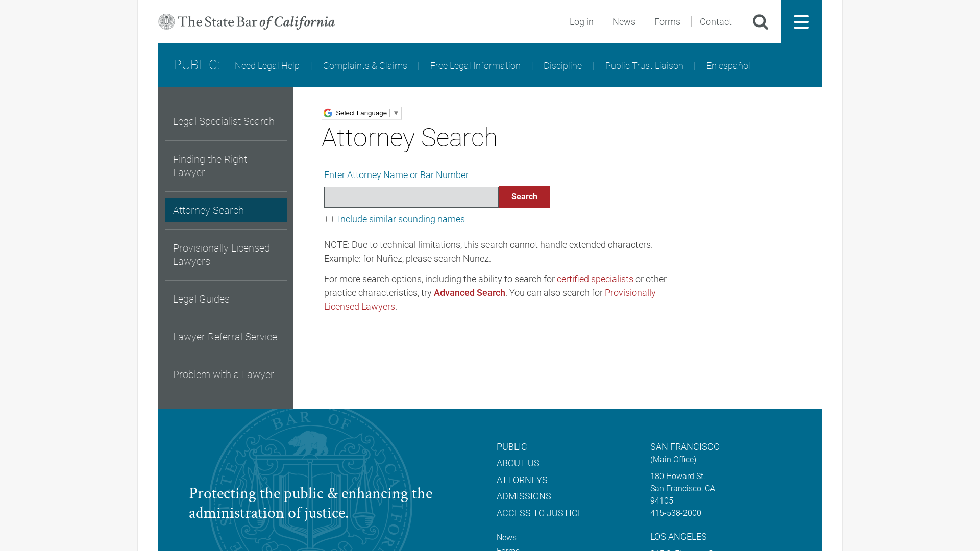Click the State Bar of California logo

[x=247, y=22]
